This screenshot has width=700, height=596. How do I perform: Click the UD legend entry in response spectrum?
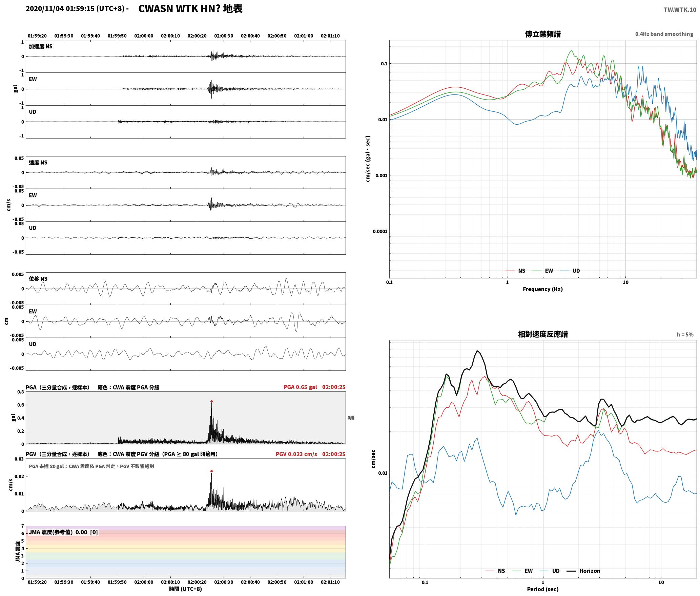coord(550,571)
